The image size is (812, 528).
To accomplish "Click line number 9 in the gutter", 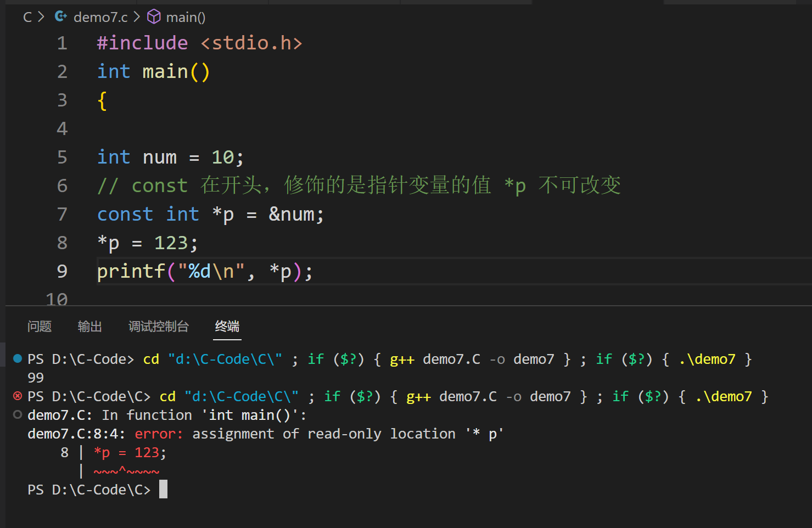I will [62, 272].
